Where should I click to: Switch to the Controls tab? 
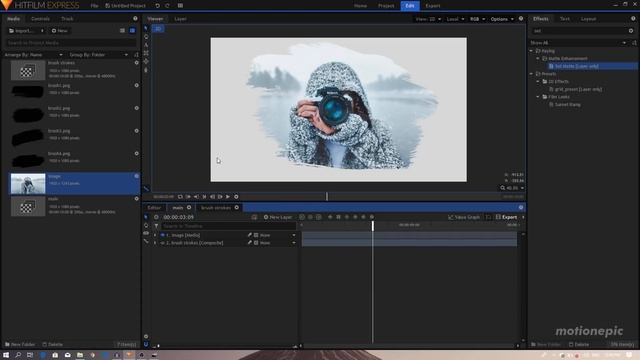40,19
